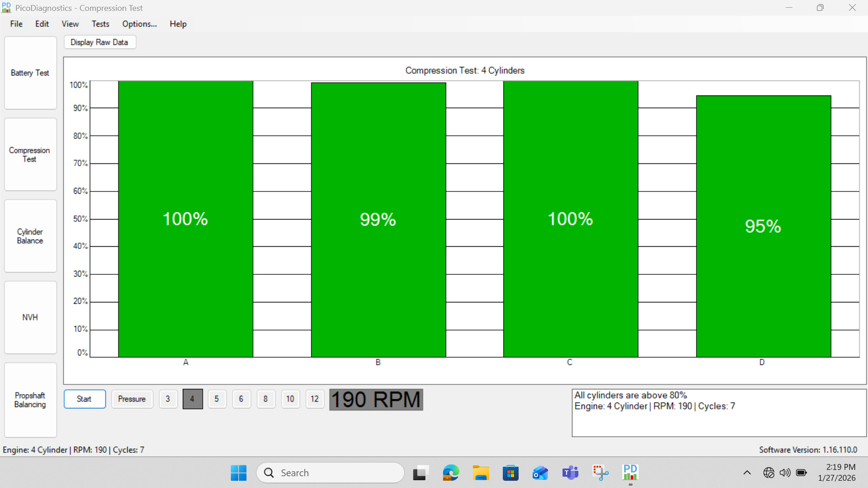Image resolution: width=868 pixels, height=488 pixels.
Task: Click cylinder D green compression bar
Action: [x=763, y=226]
